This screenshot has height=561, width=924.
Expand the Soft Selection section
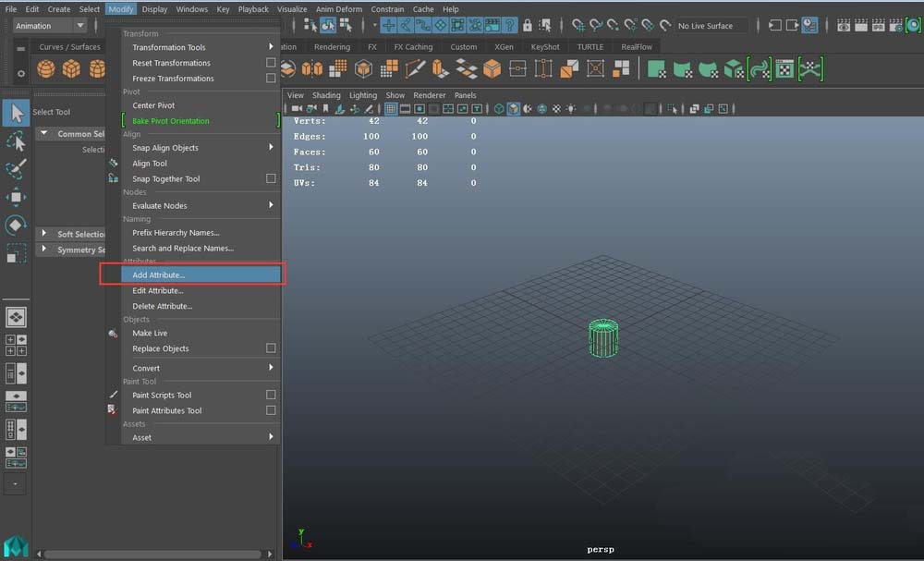coord(43,234)
